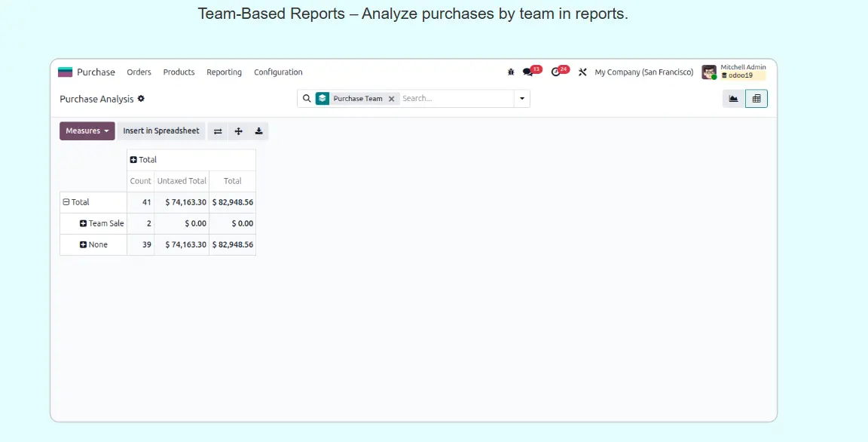Click the flip axis icon
Screen dimensions: 868x442
(x=218, y=131)
